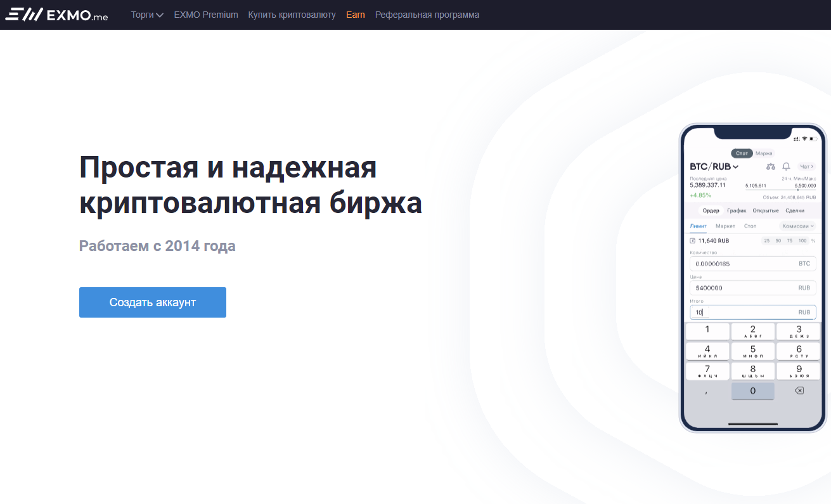
Task: Click the Создать аккаунт button
Action: coord(153,302)
